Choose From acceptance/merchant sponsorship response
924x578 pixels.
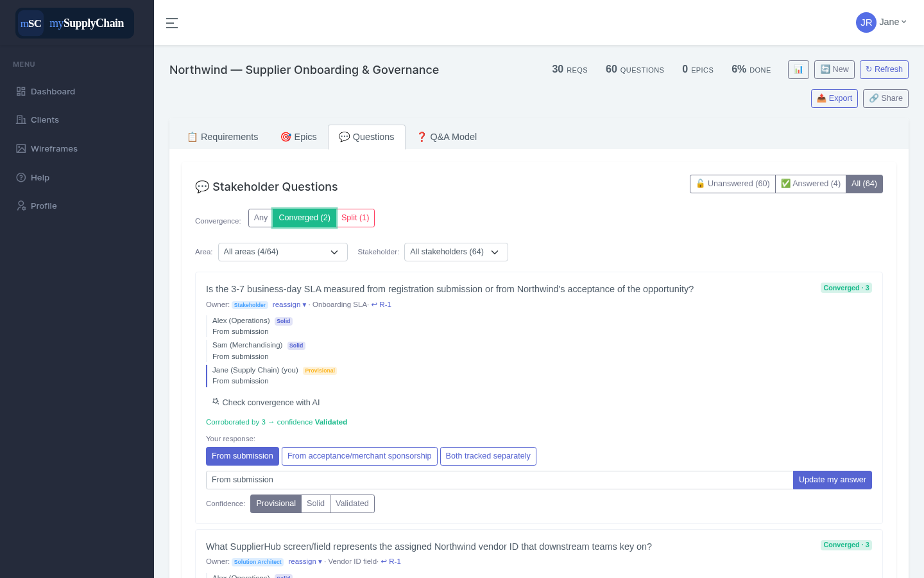click(359, 456)
